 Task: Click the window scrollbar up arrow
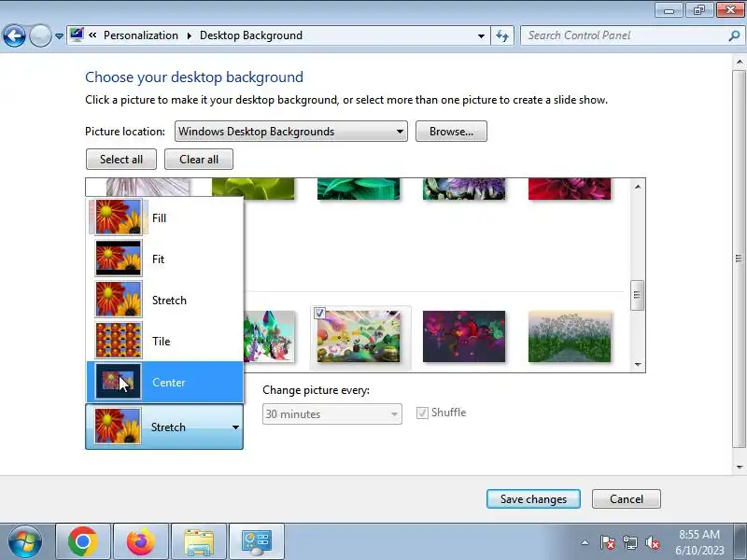coord(739,62)
